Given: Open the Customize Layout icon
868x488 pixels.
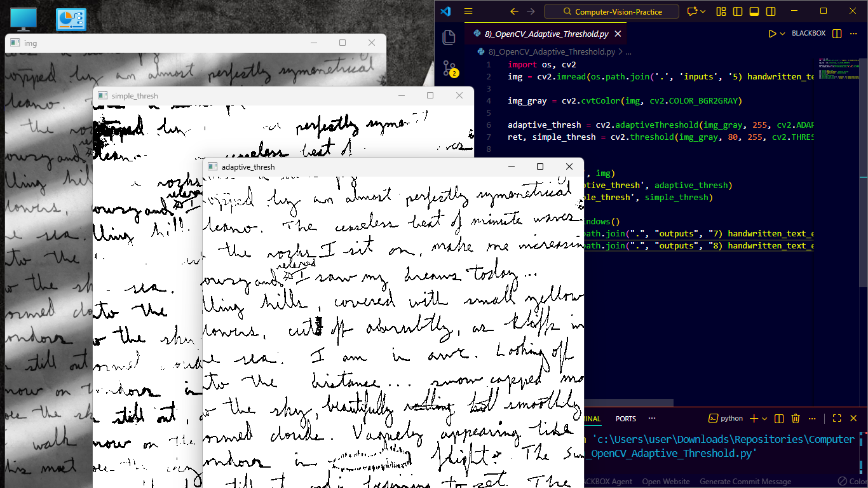Looking at the screenshot, I should click(721, 11).
